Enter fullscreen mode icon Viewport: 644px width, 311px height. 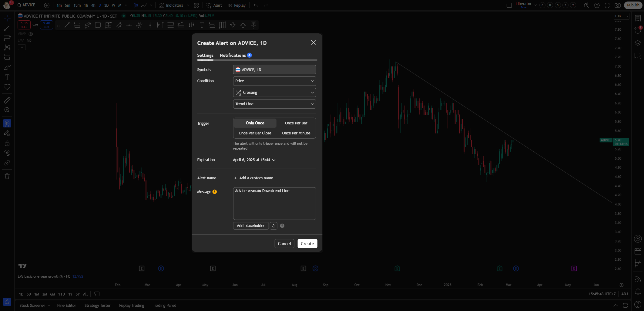tap(607, 5)
